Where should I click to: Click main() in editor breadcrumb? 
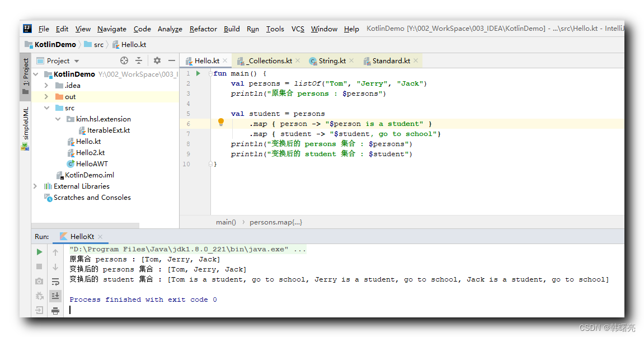point(226,222)
